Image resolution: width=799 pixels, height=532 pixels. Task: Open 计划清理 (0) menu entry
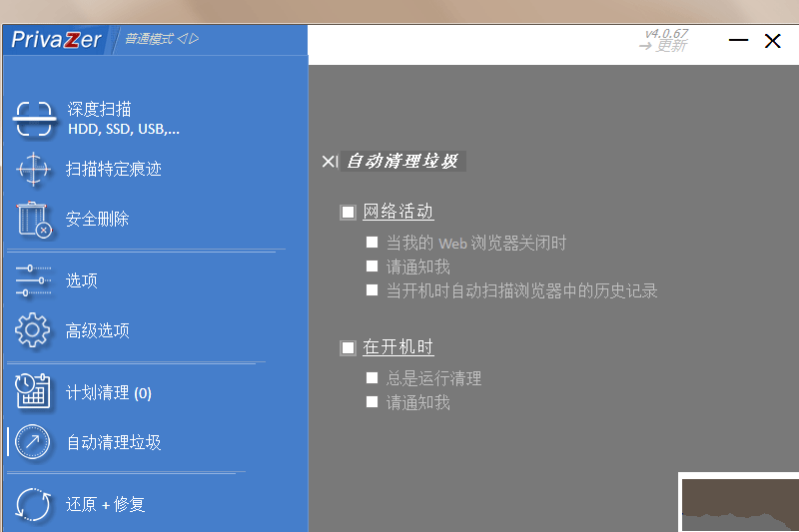pyautogui.click(x=109, y=392)
